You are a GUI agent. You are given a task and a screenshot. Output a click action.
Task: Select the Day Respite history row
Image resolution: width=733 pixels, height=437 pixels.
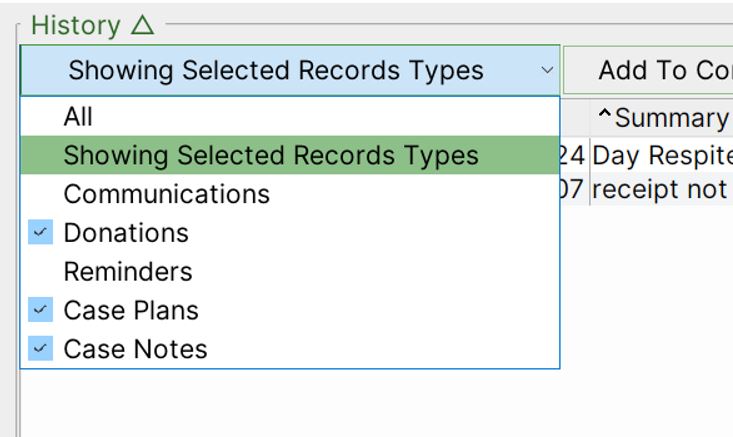tap(662, 155)
